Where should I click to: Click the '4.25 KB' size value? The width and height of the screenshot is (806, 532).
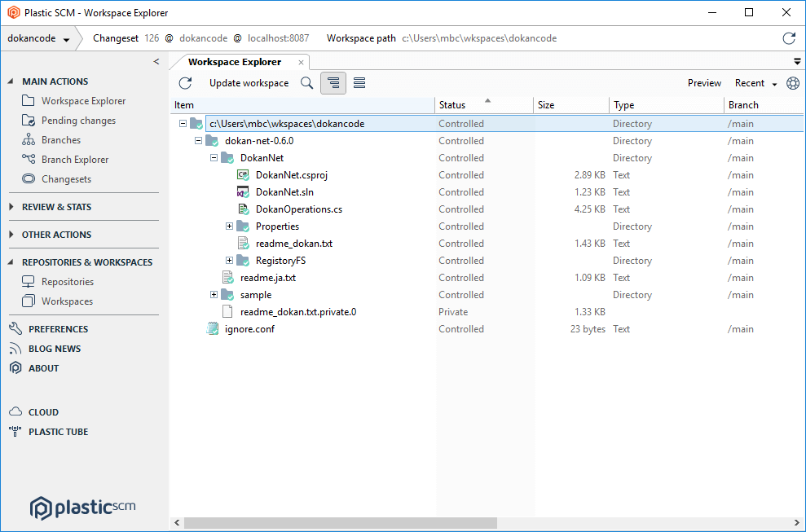coord(589,209)
